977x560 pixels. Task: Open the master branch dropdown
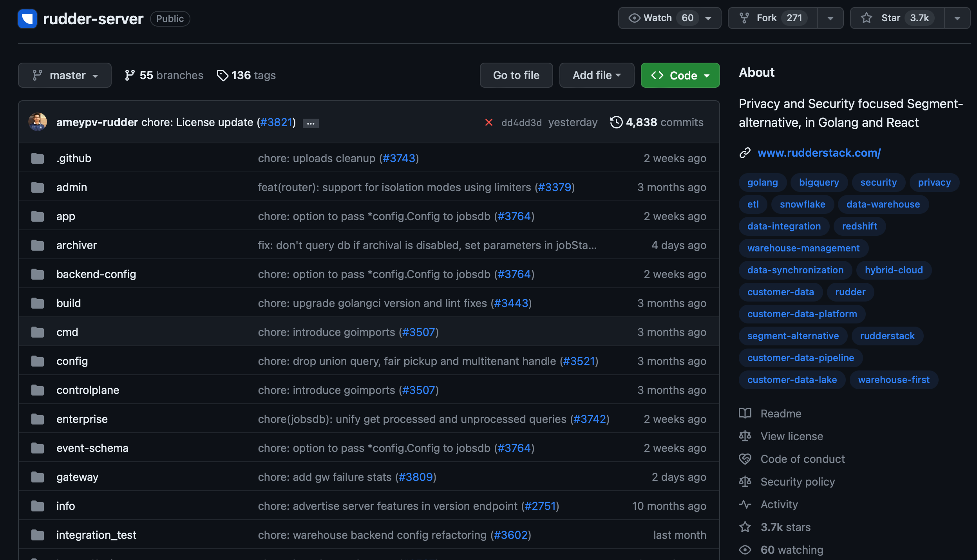click(x=65, y=75)
